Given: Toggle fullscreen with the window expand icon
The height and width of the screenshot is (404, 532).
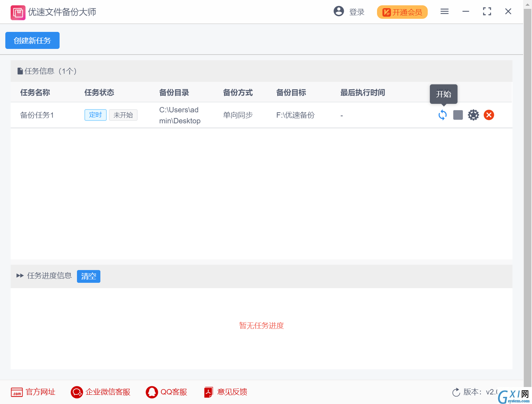Looking at the screenshot, I should 487,11.
